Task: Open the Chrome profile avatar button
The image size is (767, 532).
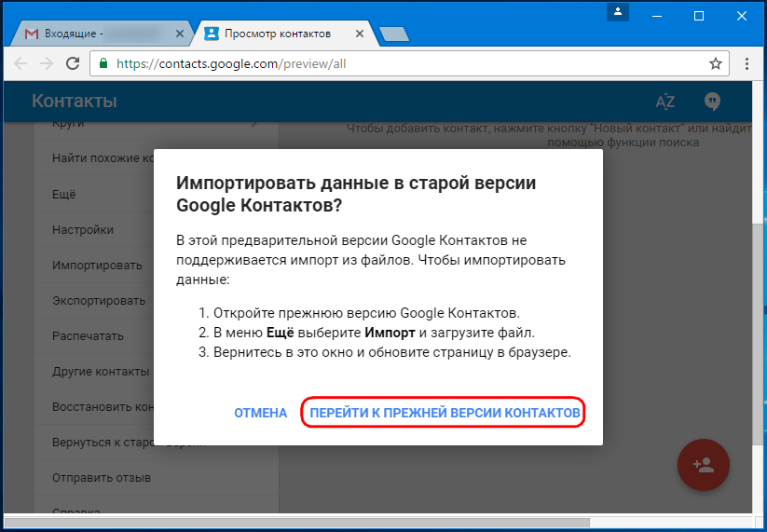Action: click(617, 12)
